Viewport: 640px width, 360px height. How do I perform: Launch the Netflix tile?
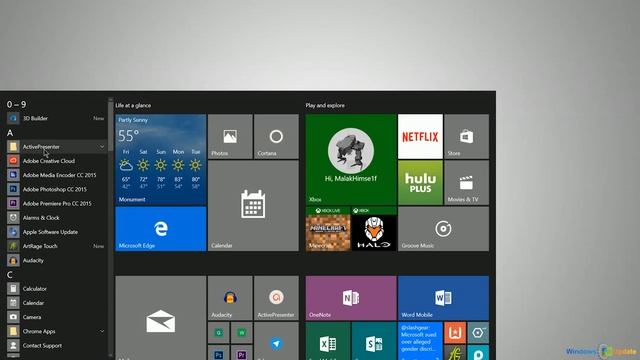(420, 136)
